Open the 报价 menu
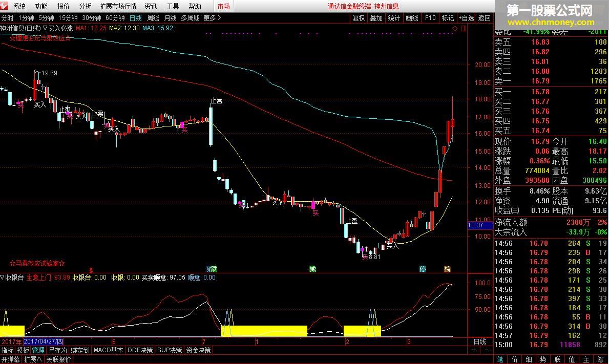This screenshot has height=364, width=609. pyautogui.click(x=64, y=6)
